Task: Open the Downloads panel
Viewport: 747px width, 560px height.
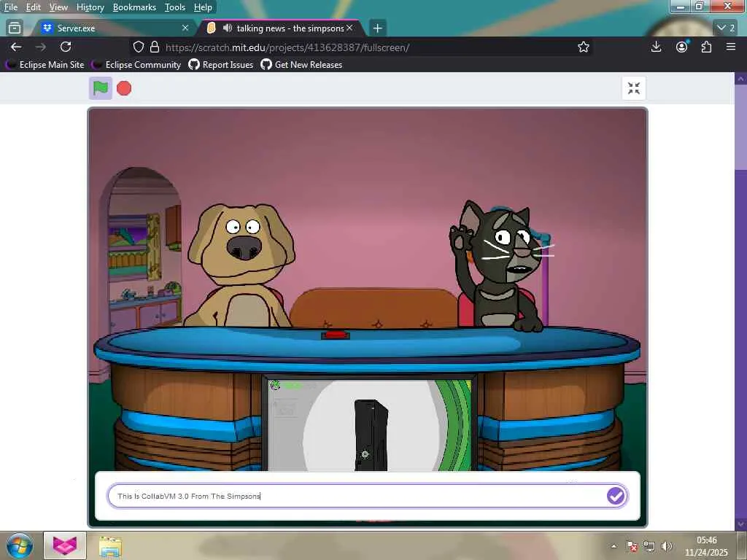Action: [656, 47]
